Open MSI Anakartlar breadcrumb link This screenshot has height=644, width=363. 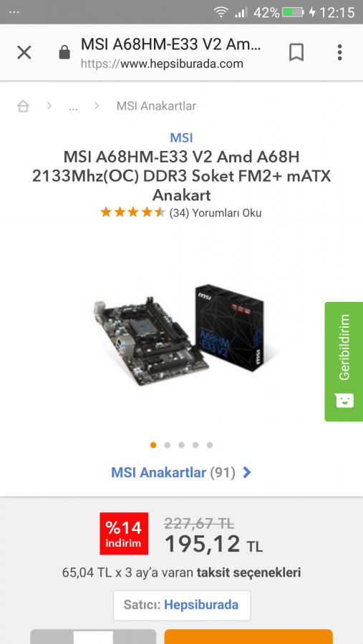156,106
